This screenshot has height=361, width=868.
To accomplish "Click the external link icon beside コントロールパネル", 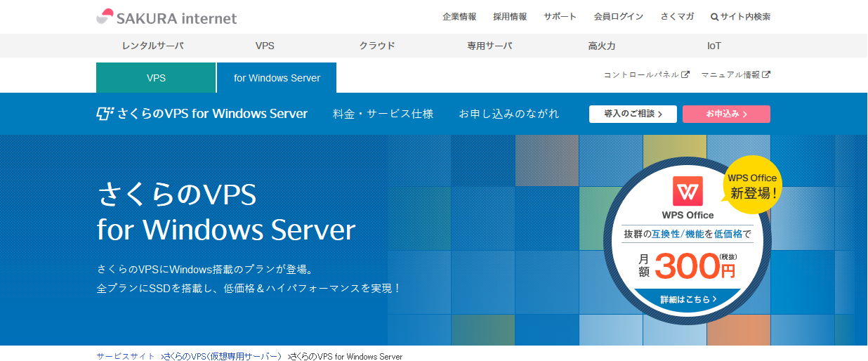I will coord(685,74).
